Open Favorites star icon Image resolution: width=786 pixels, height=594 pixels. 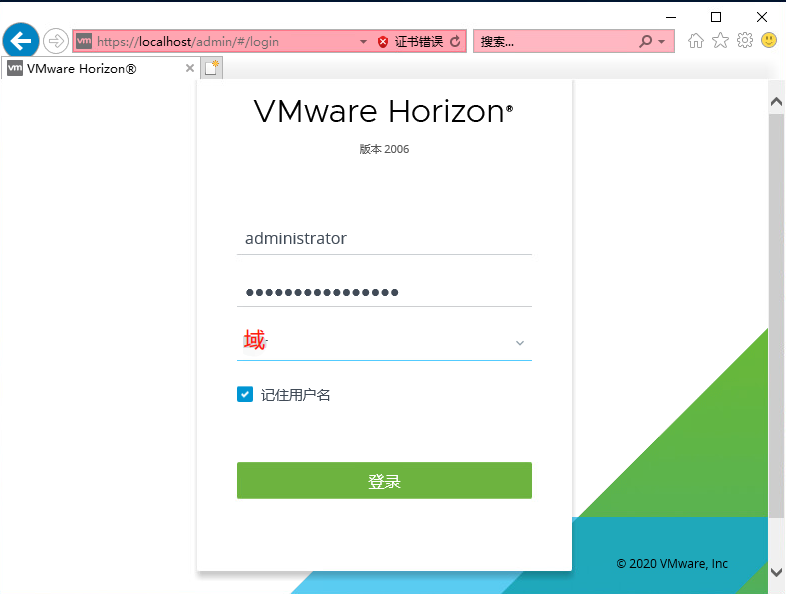(x=720, y=41)
